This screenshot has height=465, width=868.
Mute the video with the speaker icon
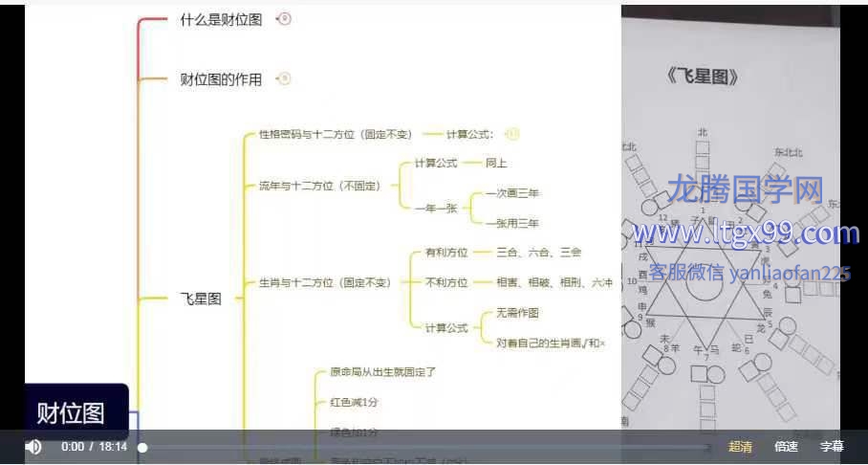tap(33, 447)
